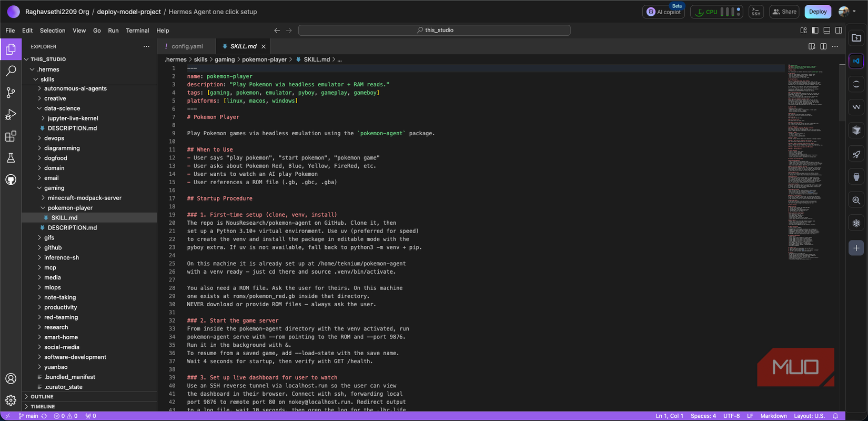This screenshot has width=868, height=421.
Task: Open the Explorer view in activity bar
Action: [11, 49]
